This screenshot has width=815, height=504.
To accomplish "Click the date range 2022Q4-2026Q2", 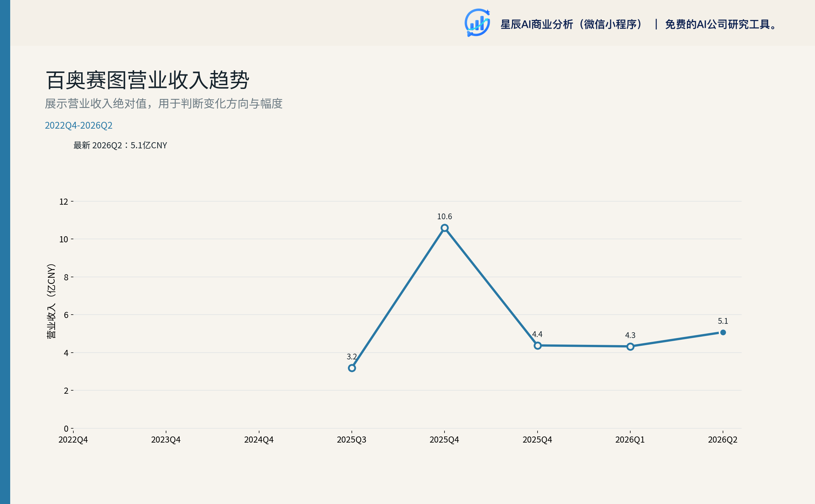I will pyautogui.click(x=78, y=125).
